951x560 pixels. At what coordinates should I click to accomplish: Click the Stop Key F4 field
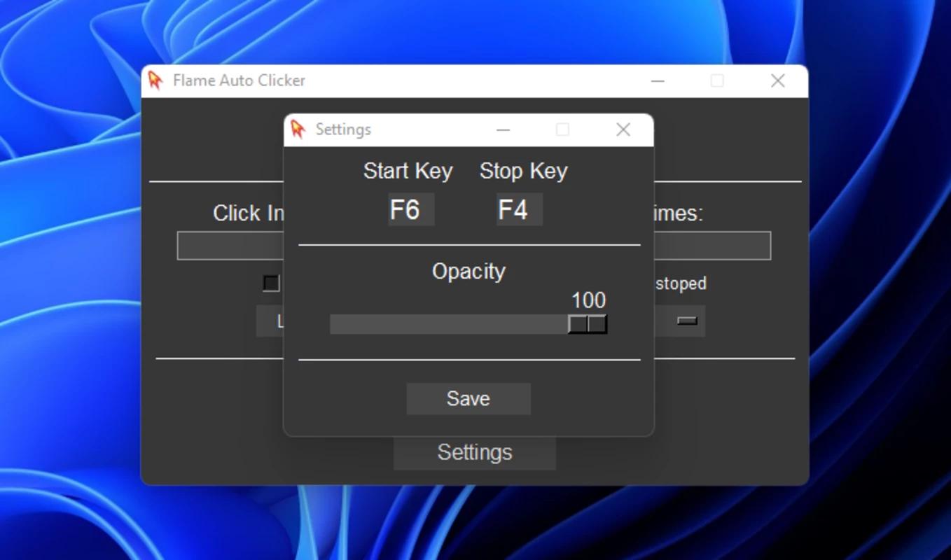(x=520, y=209)
